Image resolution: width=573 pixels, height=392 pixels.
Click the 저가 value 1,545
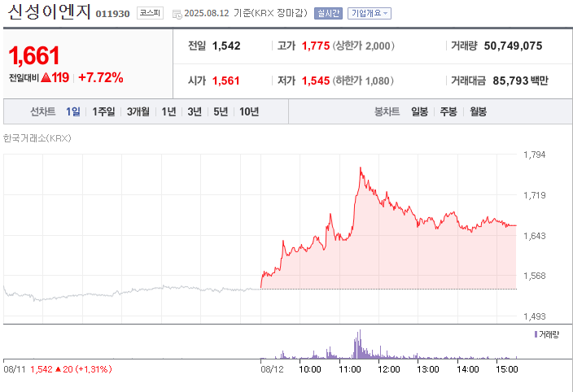316,81
